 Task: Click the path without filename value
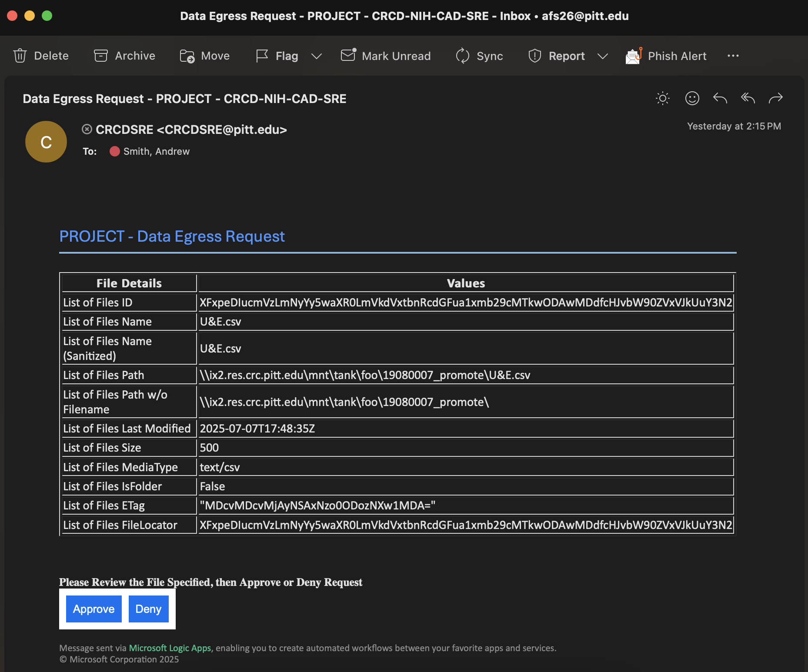tap(344, 402)
